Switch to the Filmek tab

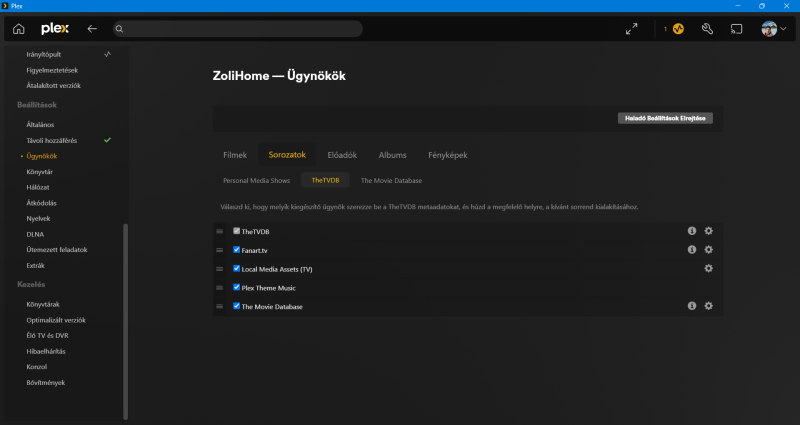point(235,155)
